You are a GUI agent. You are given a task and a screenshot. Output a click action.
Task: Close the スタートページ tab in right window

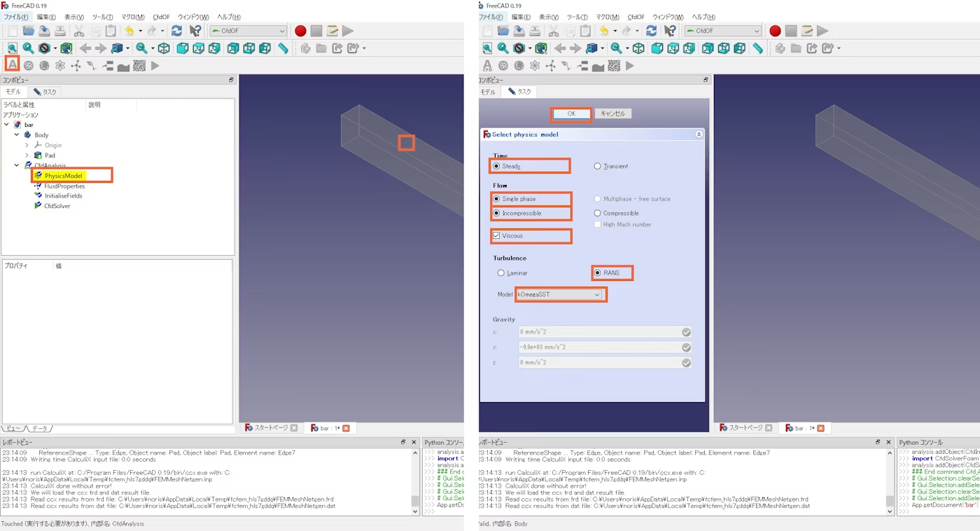click(769, 428)
